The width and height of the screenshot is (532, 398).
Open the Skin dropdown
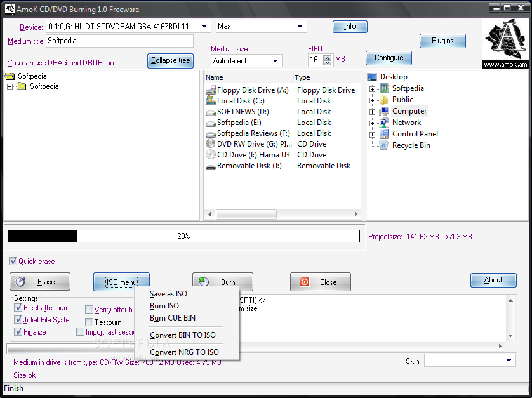[x=509, y=361]
